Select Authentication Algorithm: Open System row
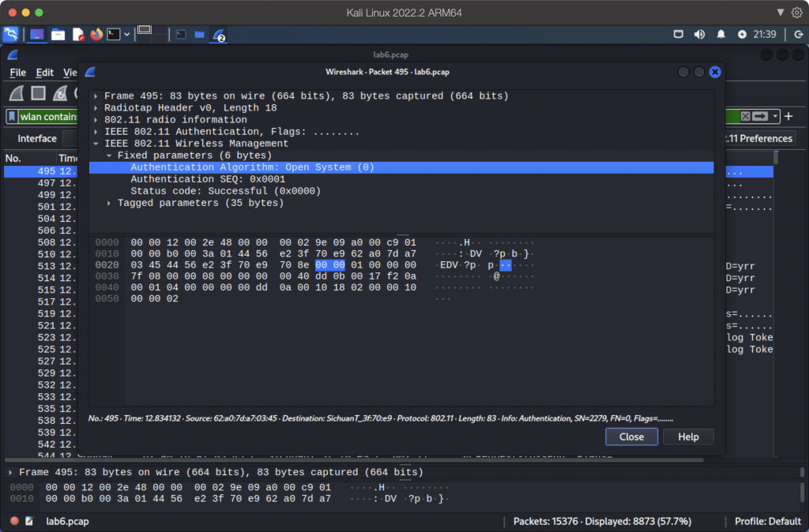This screenshot has width=809, height=532. pos(401,167)
